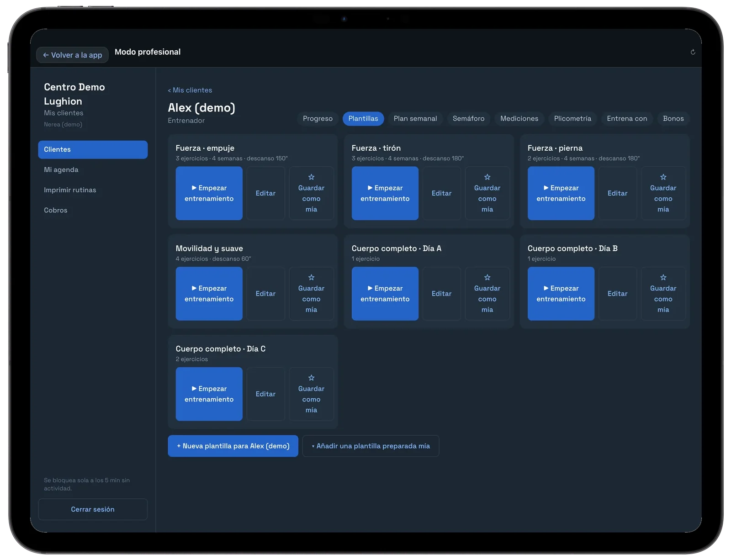
Task: Open Imprimir rutinas in the sidebar
Action: 93,190
